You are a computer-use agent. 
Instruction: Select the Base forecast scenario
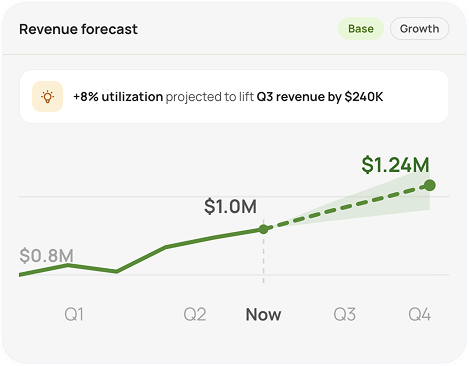[x=361, y=29]
